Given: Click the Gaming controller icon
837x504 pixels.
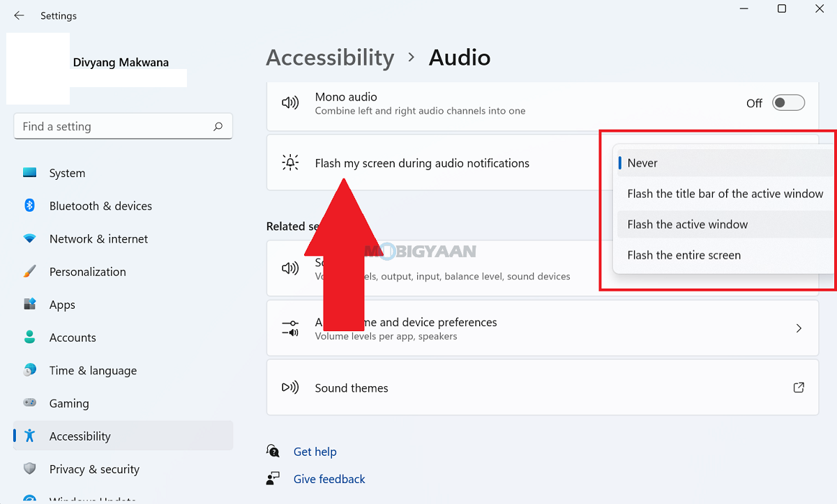Looking at the screenshot, I should tap(29, 403).
